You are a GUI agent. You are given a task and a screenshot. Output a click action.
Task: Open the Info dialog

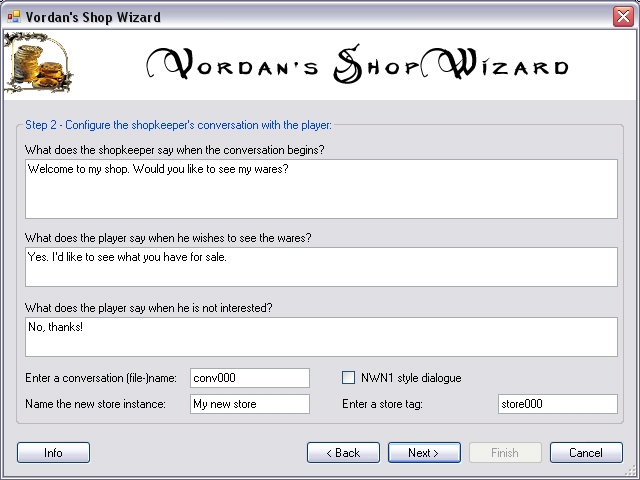(x=53, y=453)
